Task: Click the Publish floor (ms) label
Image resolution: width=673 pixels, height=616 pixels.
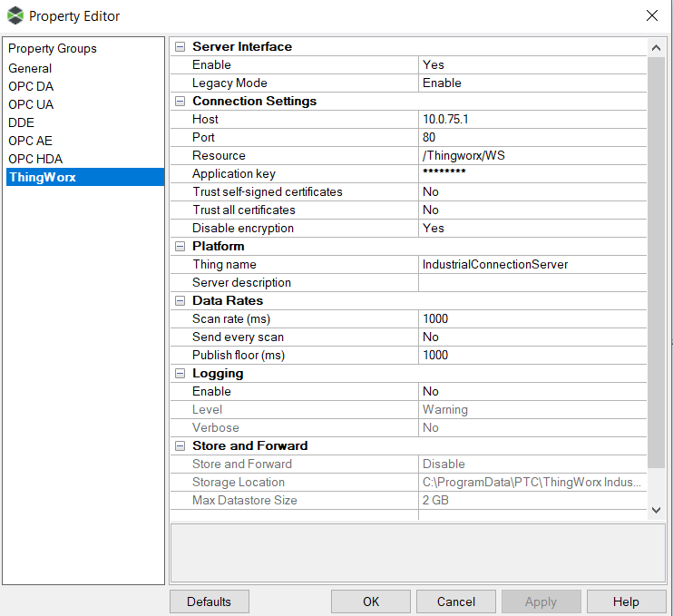Action: (239, 356)
